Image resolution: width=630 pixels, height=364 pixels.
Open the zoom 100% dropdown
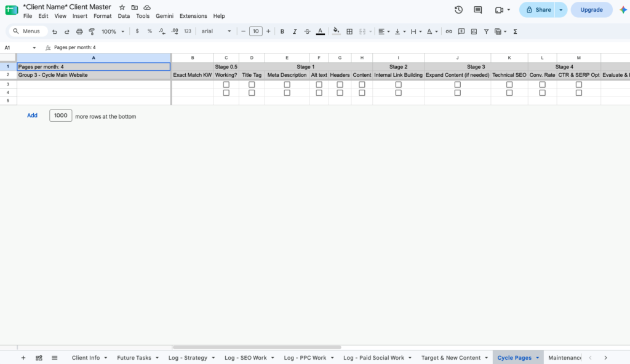click(x=113, y=31)
